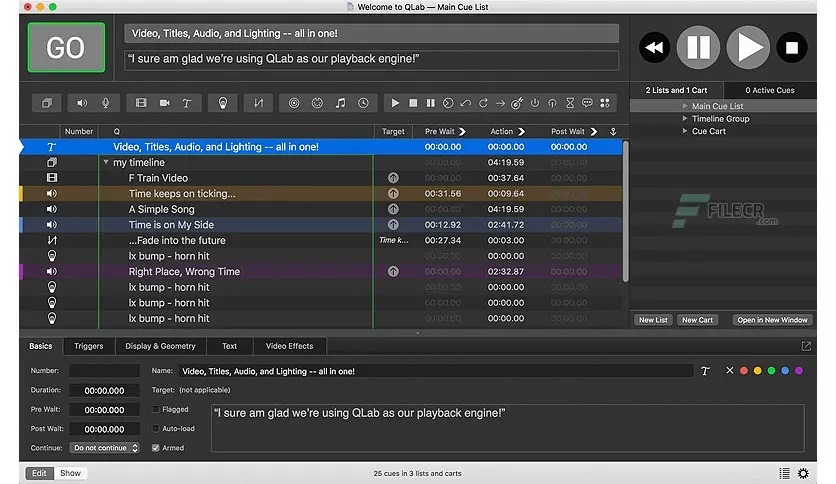Click the New Cart button
The width and height of the screenshot is (836, 484).
click(697, 320)
